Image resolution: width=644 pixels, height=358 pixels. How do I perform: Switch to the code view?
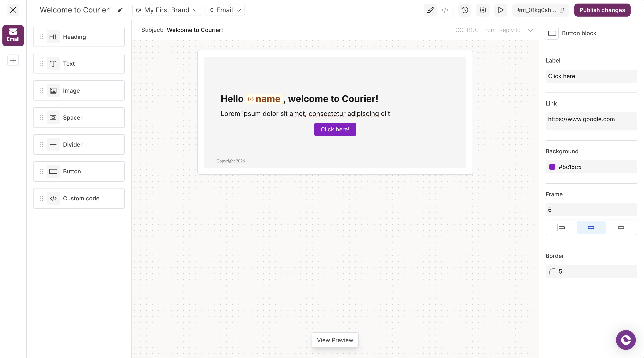[x=445, y=10]
